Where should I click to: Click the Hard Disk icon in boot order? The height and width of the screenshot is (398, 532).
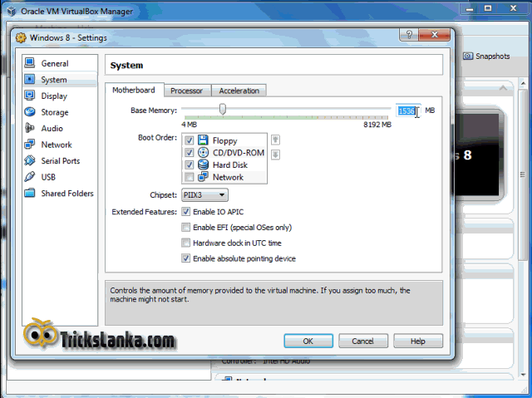[203, 165]
